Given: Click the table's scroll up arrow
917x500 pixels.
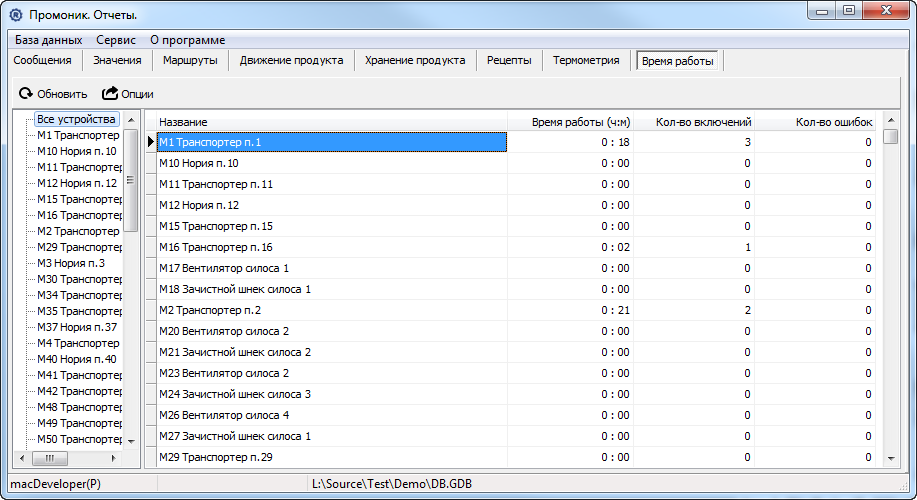Looking at the screenshot, I should pyautogui.click(x=891, y=120).
